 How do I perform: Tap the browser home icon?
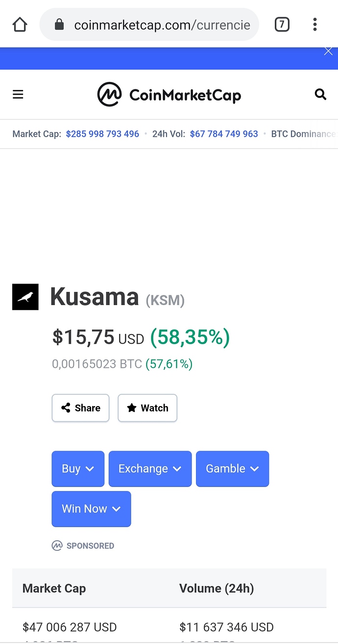click(20, 25)
